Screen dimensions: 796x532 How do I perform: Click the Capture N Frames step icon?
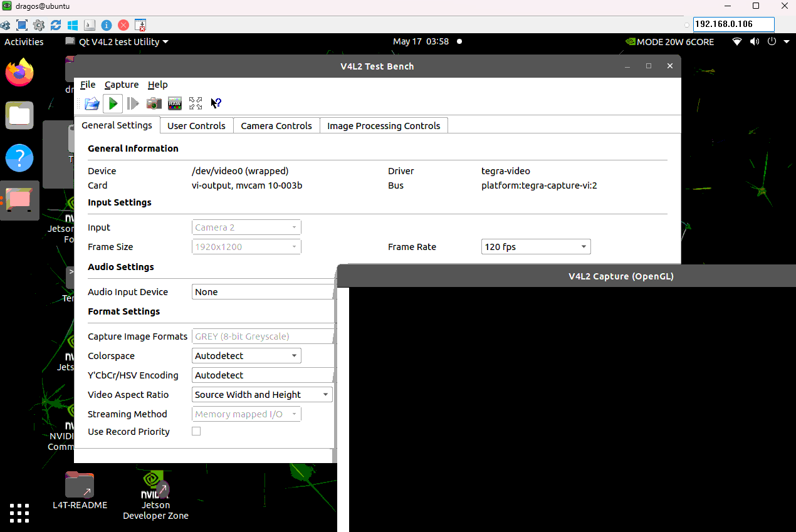click(133, 103)
